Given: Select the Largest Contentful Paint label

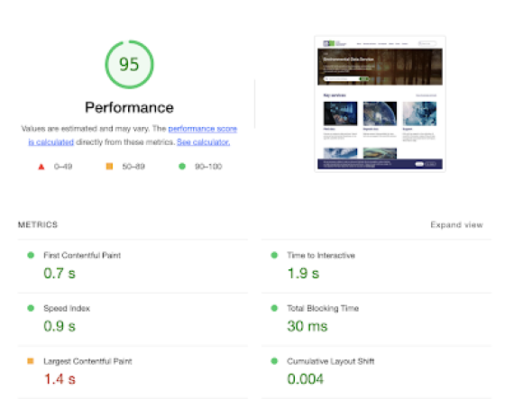Looking at the screenshot, I should 87,361.
